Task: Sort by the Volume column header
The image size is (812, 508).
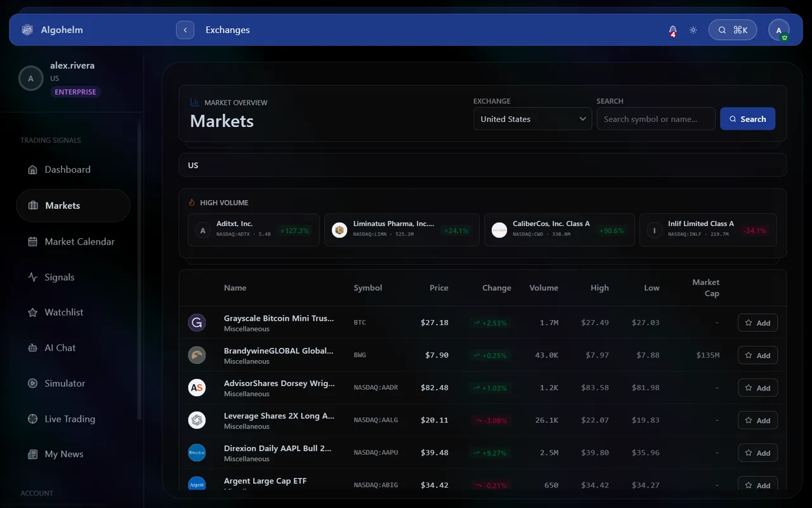Action: pos(544,288)
